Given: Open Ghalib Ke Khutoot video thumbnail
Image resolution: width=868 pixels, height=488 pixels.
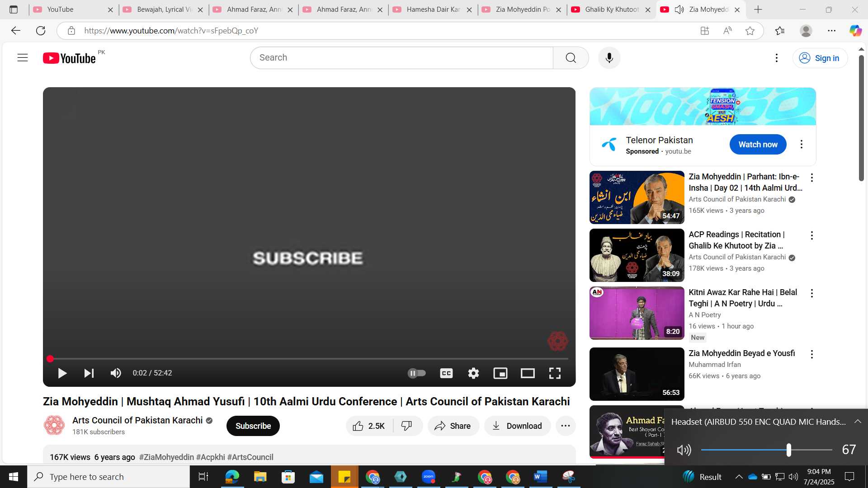Looking at the screenshot, I should (x=637, y=255).
